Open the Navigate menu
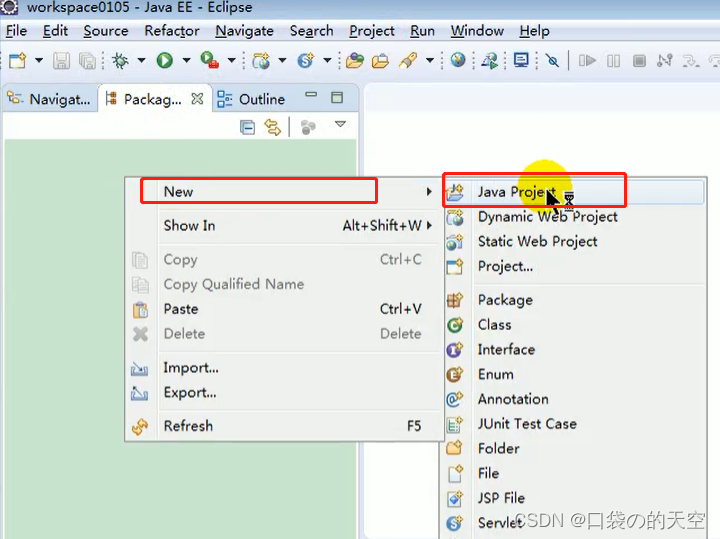 (x=244, y=31)
